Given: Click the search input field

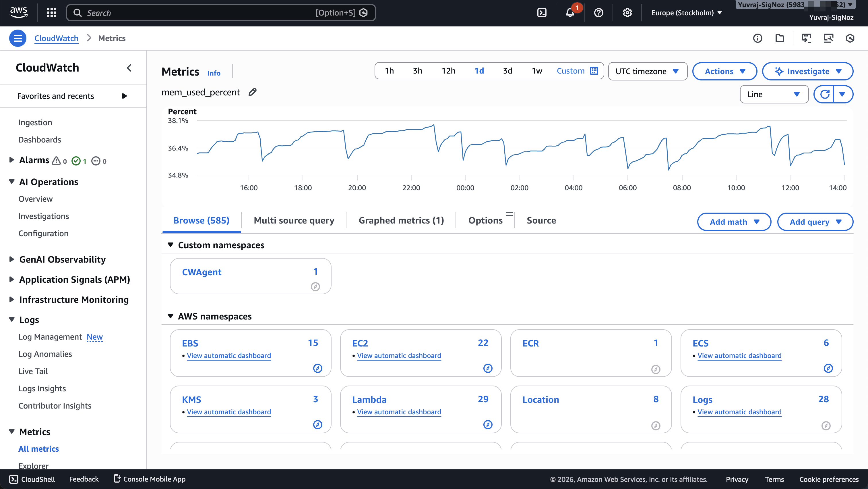Looking at the screenshot, I should click(202, 12).
